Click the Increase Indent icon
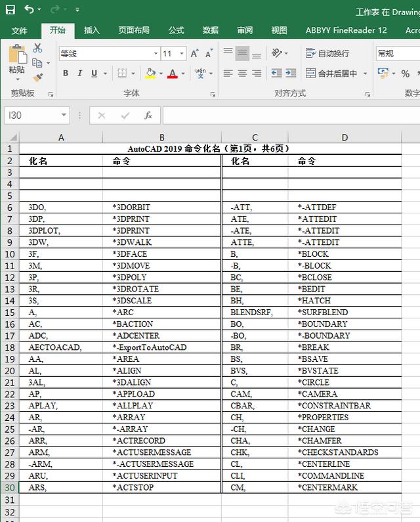 coord(291,74)
